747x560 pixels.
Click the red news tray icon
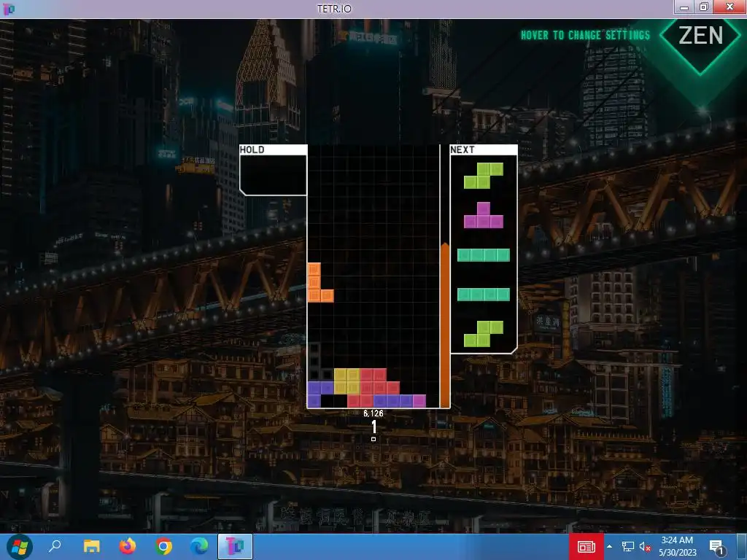coord(586,547)
